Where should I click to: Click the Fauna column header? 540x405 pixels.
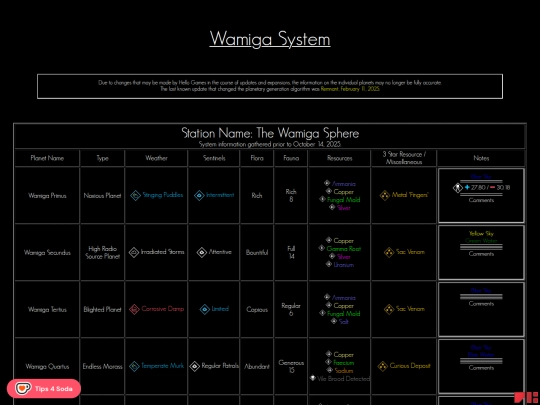tap(291, 158)
